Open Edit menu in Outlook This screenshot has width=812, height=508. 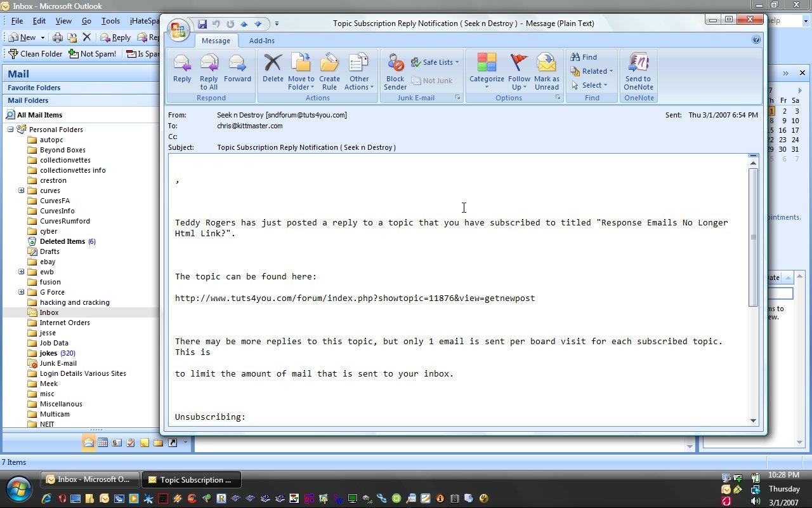pyautogui.click(x=39, y=21)
